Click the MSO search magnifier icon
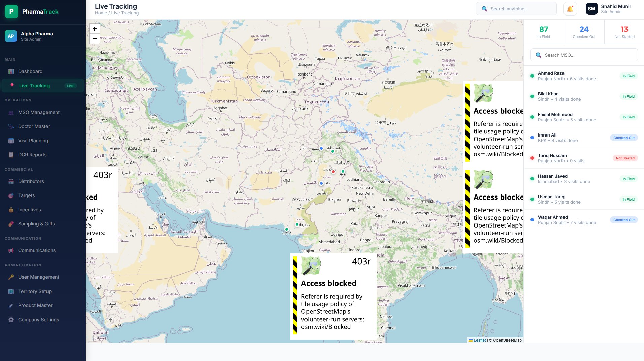Image resolution: width=644 pixels, height=361 pixels. tap(538, 55)
